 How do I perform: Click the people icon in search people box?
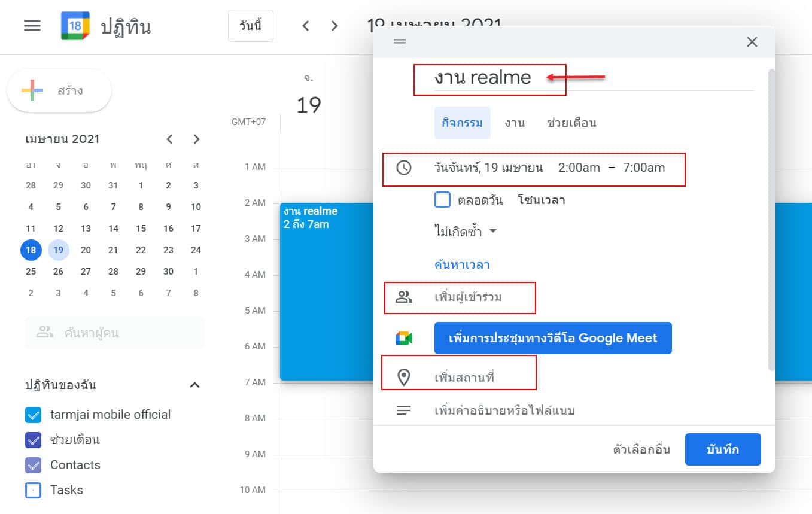tap(45, 332)
